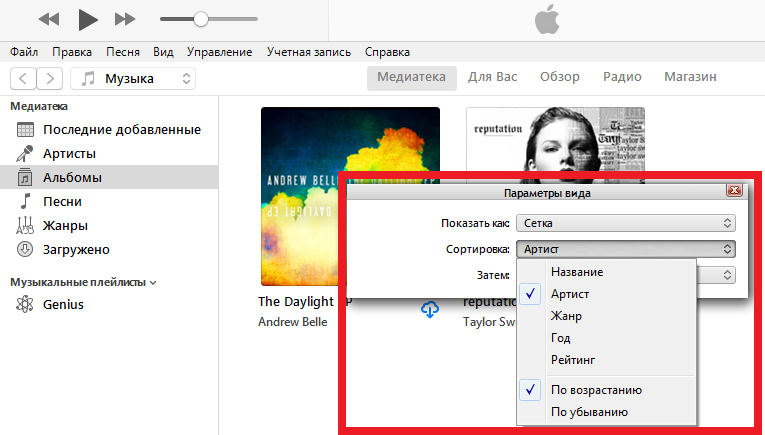Open the Музыка media type dropdown
The height and width of the screenshot is (435, 765).
pyautogui.click(x=137, y=78)
